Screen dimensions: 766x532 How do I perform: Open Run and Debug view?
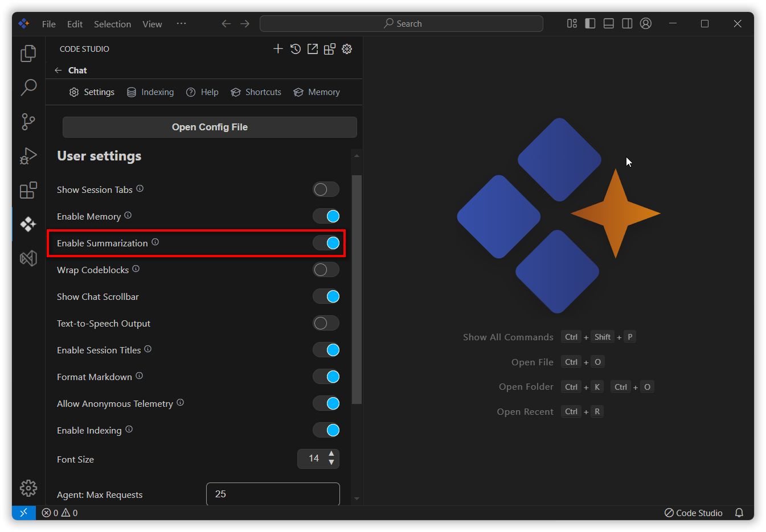tap(28, 156)
